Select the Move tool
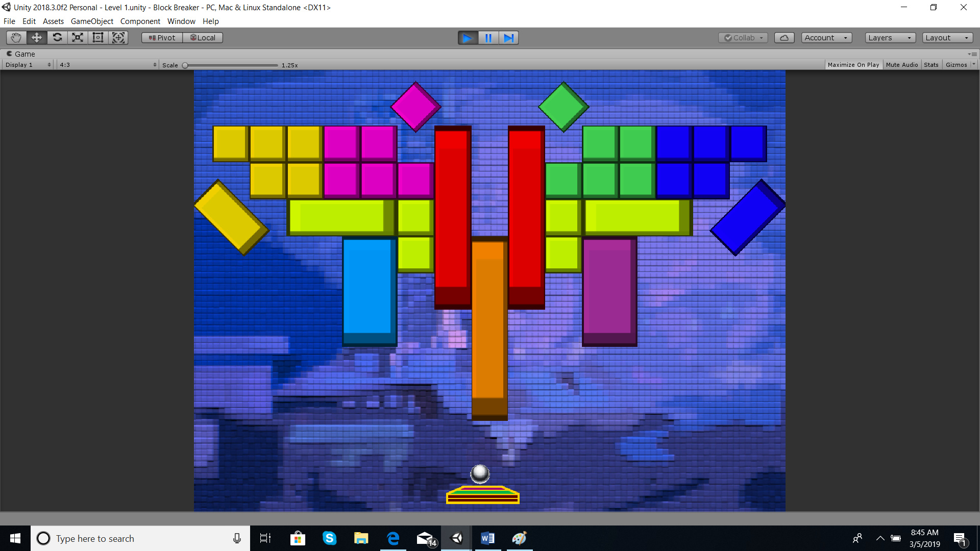This screenshot has height=551, width=980. [x=36, y=37]
